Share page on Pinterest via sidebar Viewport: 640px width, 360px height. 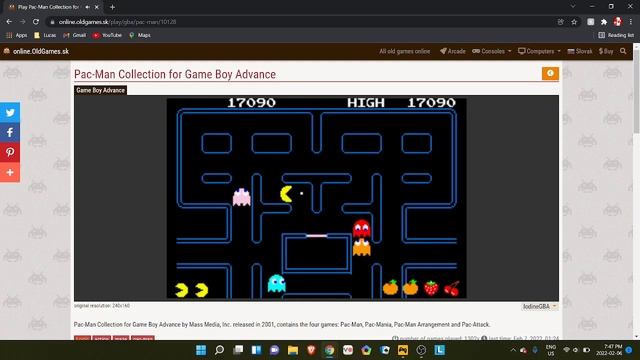pos(10,153)
